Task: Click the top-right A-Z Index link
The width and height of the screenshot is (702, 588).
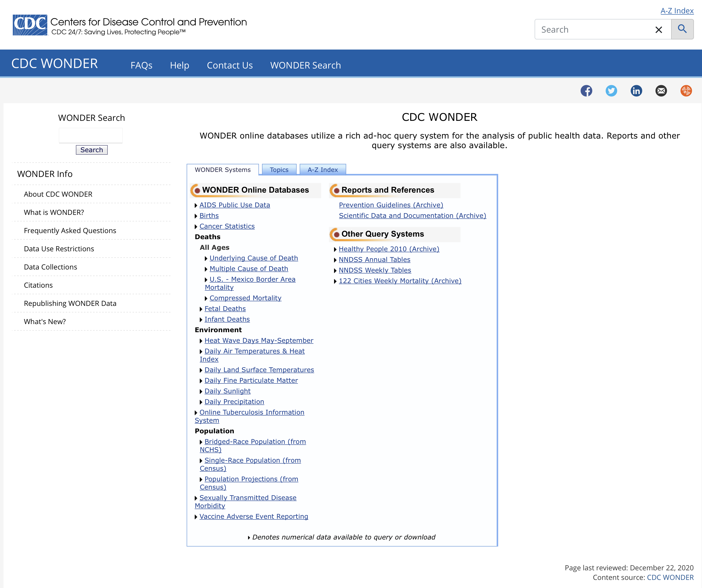Action: [677, 11]
